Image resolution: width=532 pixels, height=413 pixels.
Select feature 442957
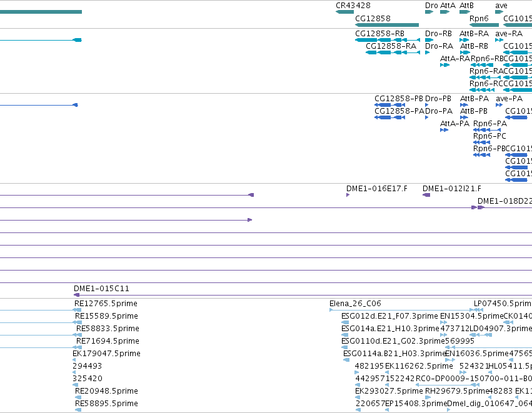369,379
